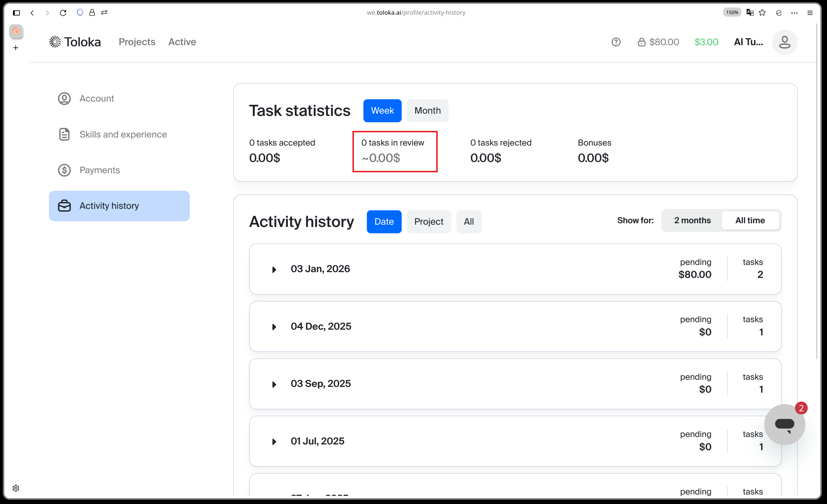Screen dimensions: 827x504
Task: Go back with the browser back arrow
Action: point(32,13)
